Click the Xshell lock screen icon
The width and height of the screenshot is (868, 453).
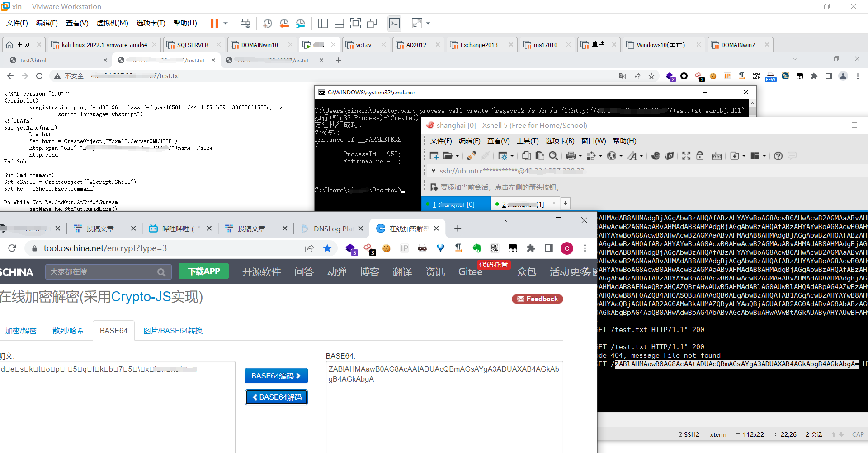pos(700,156)
